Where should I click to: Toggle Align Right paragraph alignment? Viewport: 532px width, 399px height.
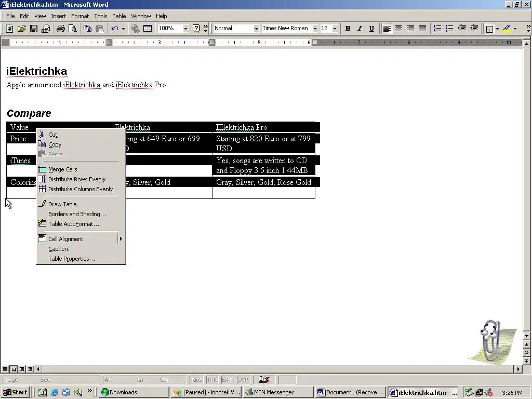click(x=410, y=29)
